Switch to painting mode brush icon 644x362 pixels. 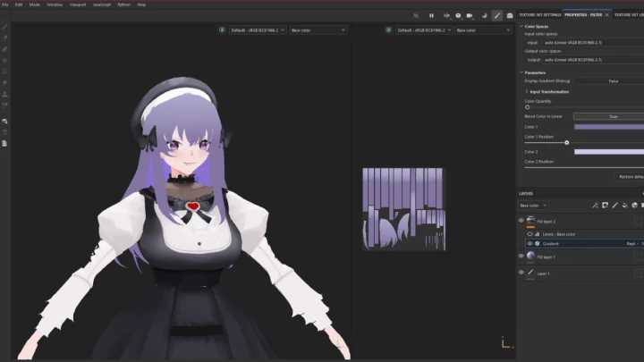[x=497, y=15]
